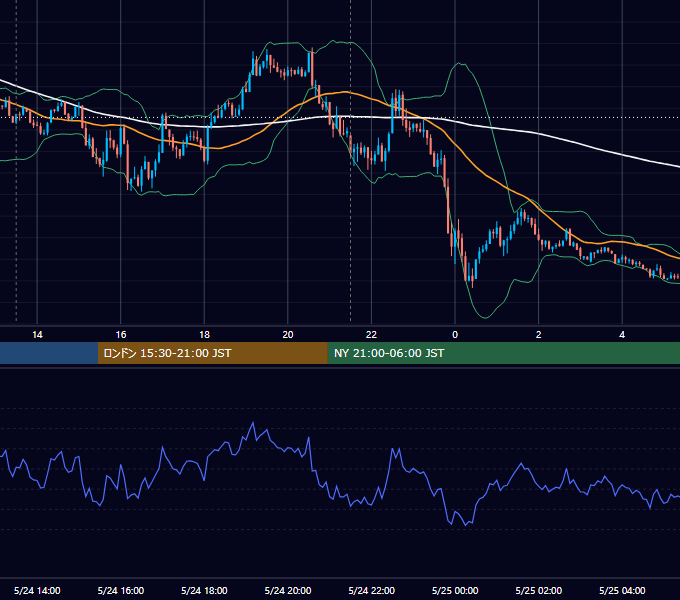Viewport: 680px width, 600px height.
Task: Click the 5/24 22:00 date label
Action: [372, 590]
